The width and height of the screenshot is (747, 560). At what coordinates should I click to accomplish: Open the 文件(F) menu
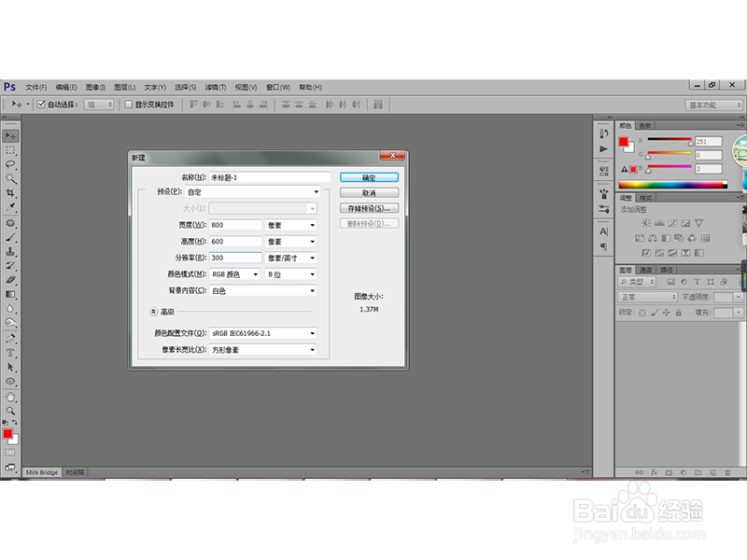36,87
